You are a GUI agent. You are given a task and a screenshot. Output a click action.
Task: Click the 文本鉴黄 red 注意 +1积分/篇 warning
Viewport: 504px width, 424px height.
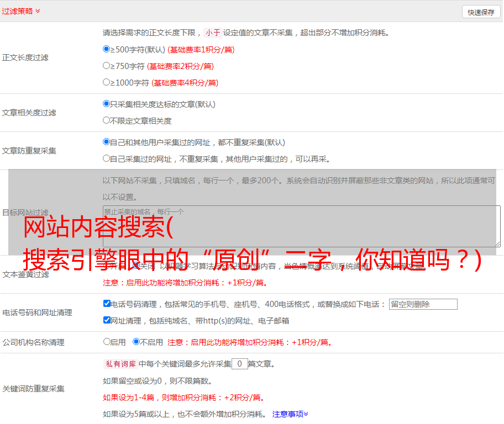tap(186, 283)
